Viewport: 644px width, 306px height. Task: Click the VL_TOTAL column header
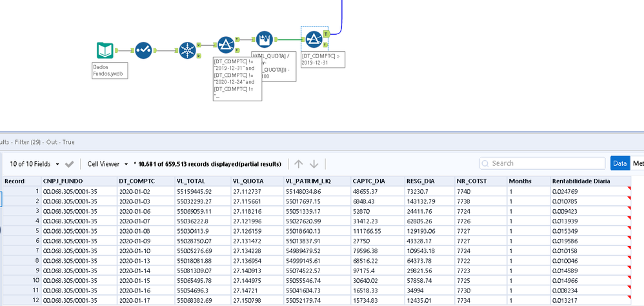click(x=203, y=181)
